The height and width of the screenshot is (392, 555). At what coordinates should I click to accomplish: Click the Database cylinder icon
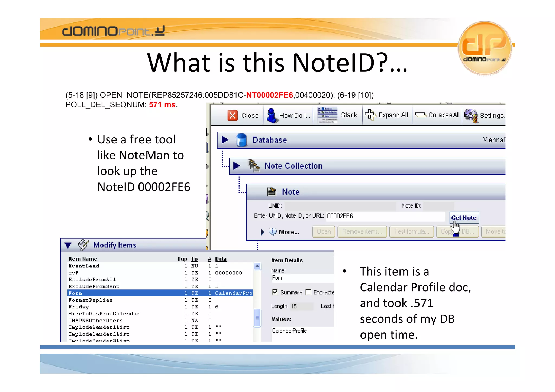coord(241,140)
